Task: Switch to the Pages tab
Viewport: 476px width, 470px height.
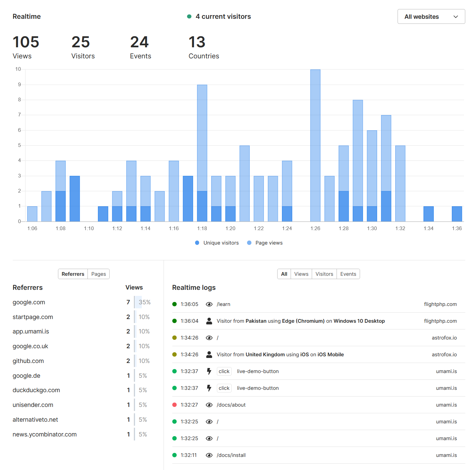Action: (x=99, y=274)
